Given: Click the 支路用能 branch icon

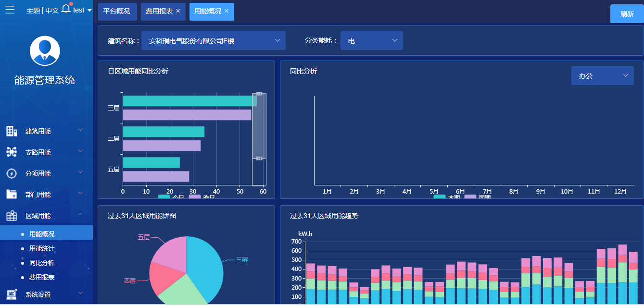Looking at the screenshot, I should pyautogui.click(x=12, y=152).
